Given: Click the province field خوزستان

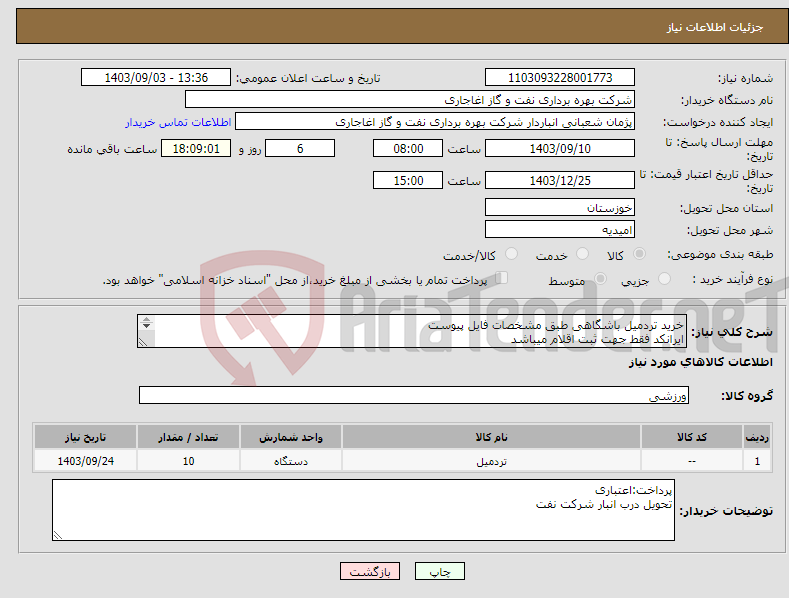Looking at the screenshot, I should [560, 207].
